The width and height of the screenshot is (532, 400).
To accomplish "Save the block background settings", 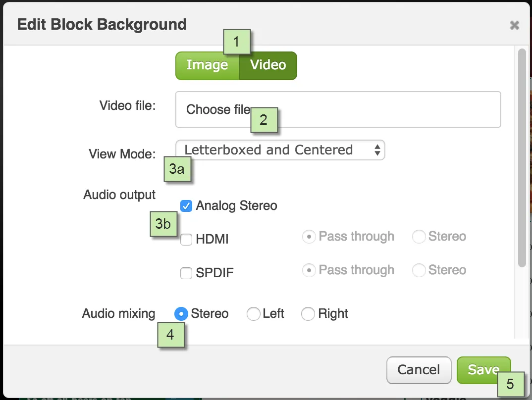I will click(483, 370).
